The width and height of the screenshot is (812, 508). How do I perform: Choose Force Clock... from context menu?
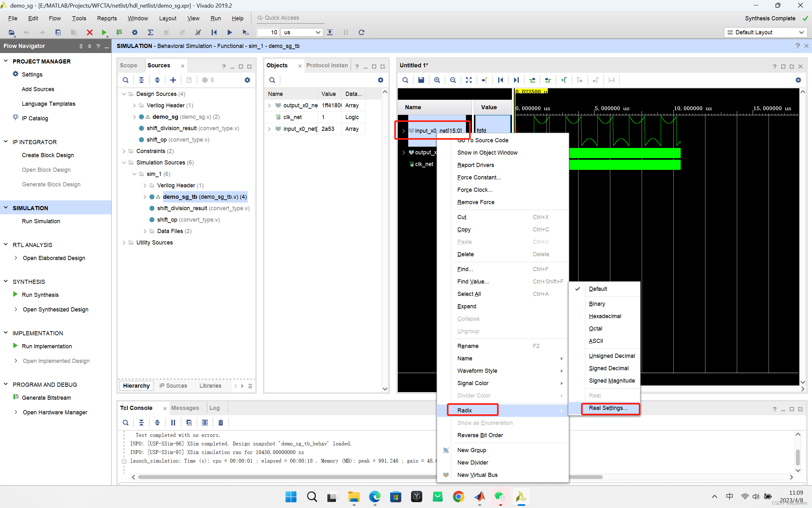click(475, 190)
